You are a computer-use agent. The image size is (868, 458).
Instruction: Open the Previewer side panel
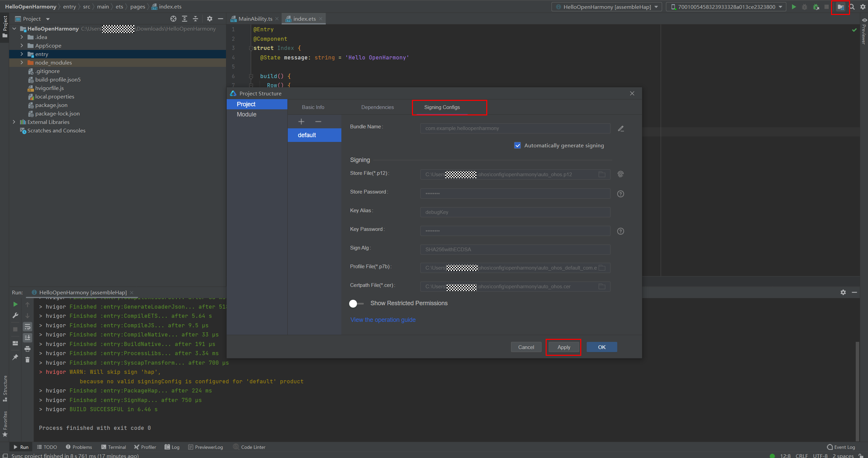tap(864, 31)
